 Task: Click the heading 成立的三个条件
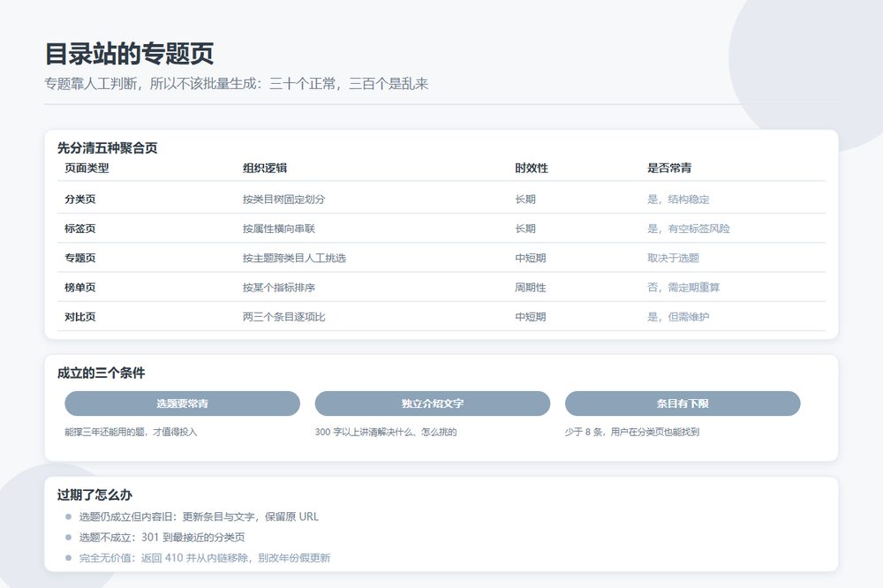point(101,373)
